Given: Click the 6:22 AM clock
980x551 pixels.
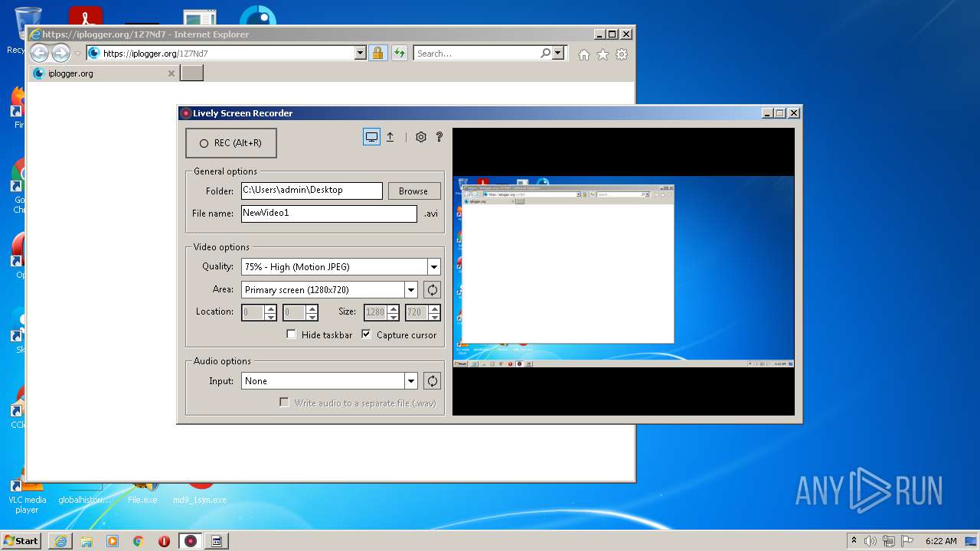Looking at the screenshot, I should tap(941, 541).
